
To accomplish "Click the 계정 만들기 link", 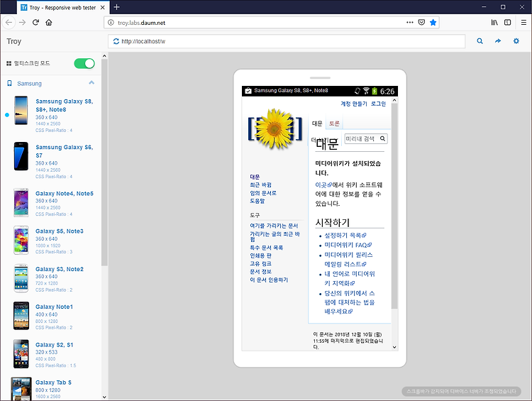I will click(353, 104).
